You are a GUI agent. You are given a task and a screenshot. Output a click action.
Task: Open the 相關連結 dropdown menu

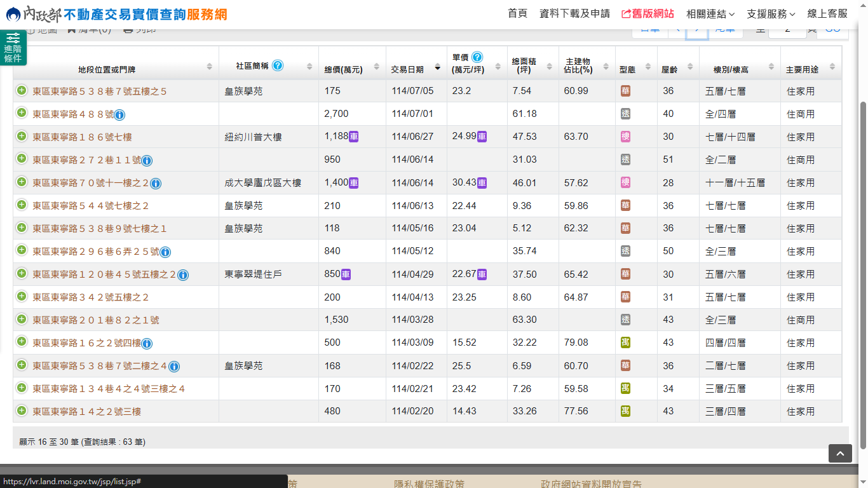point(710,14)
